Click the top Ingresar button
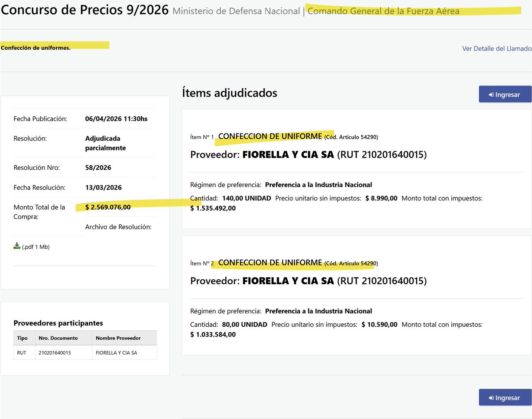 (505, 94)
